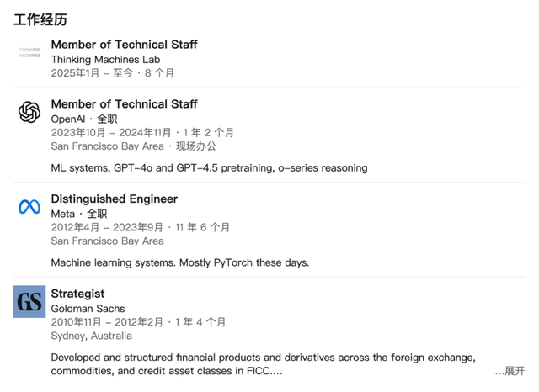Click the Meta · 全职 company line

[79, 214]
